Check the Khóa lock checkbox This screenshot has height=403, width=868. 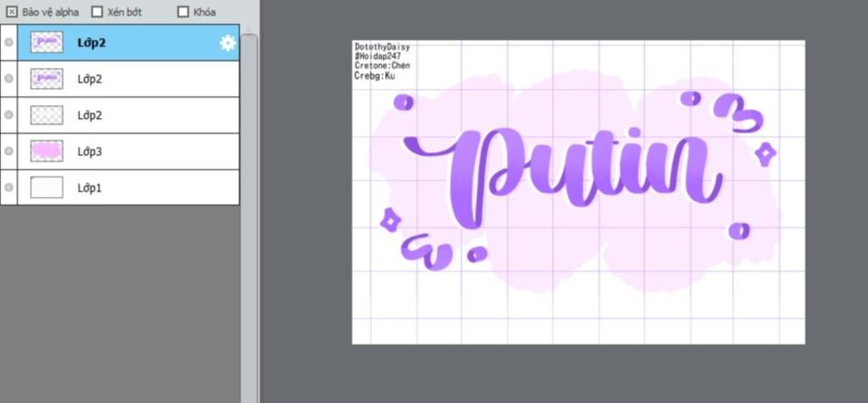coord(183,12)
